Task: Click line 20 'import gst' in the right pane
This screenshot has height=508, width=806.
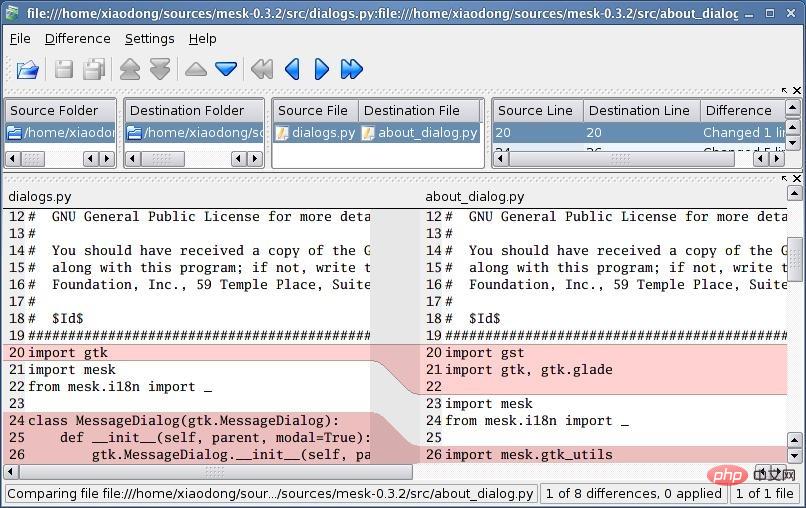Action: tap(603, 353)
